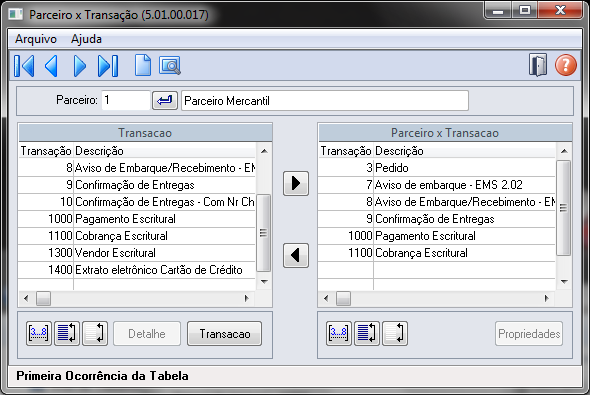Click Transação column header in Parceiro x Transacao list

[346, 151]
